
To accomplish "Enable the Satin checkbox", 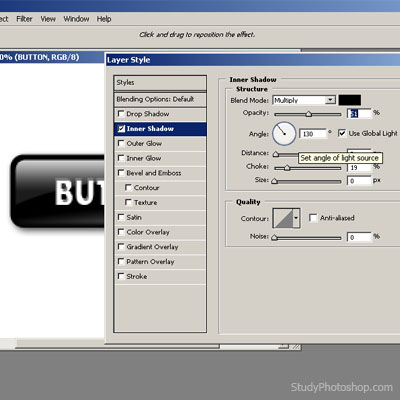I will click(121, 217).
